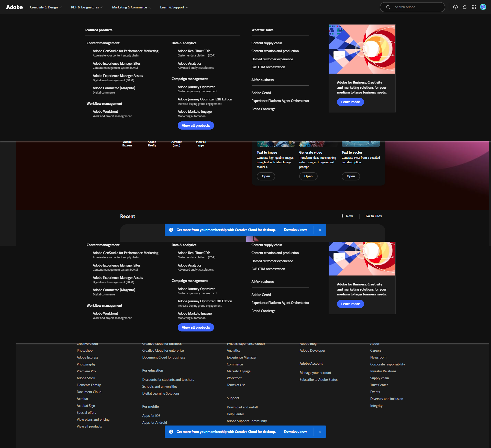Open Newsroom footer link
Screen dimensions: 491x448
(x=378, y=357)
